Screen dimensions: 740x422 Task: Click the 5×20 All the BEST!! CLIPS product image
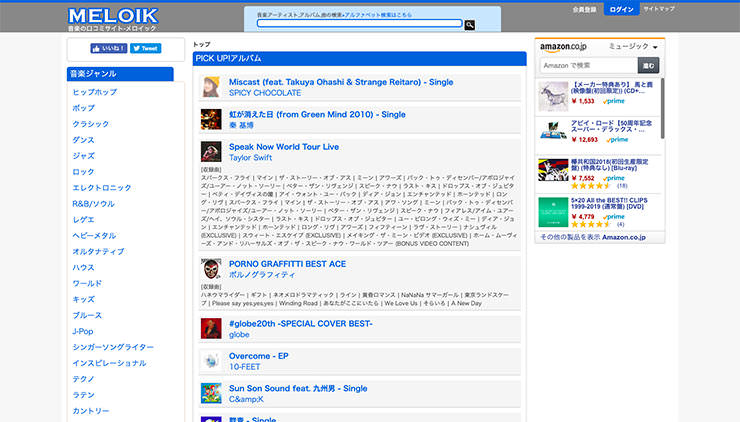553,212
